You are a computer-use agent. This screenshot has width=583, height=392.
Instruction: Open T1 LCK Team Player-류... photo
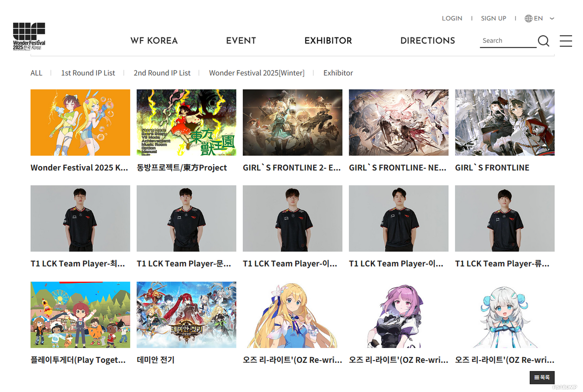coord(505,219)
